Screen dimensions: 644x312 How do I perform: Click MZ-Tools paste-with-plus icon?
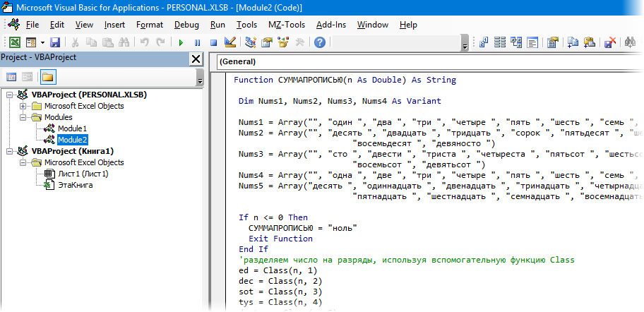coord(590,42)
